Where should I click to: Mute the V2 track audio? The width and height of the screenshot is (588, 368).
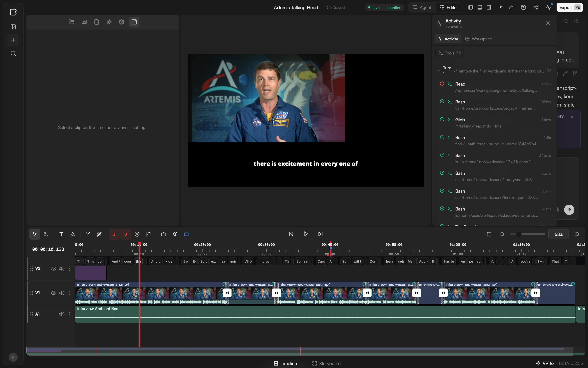pos(62,268)
